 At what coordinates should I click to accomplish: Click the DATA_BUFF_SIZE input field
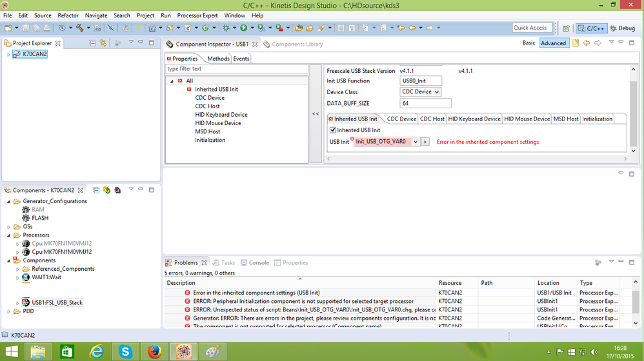[425, 103]
